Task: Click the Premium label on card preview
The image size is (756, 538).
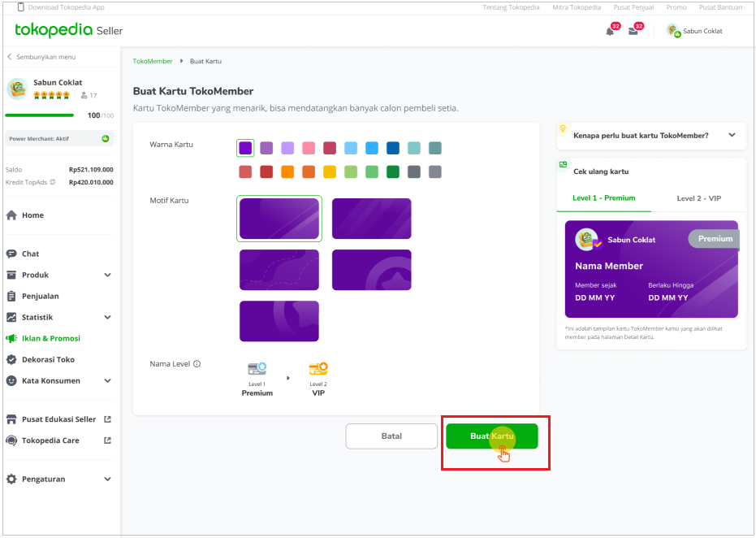Action: pyautogui.click(x=714, y=239)
